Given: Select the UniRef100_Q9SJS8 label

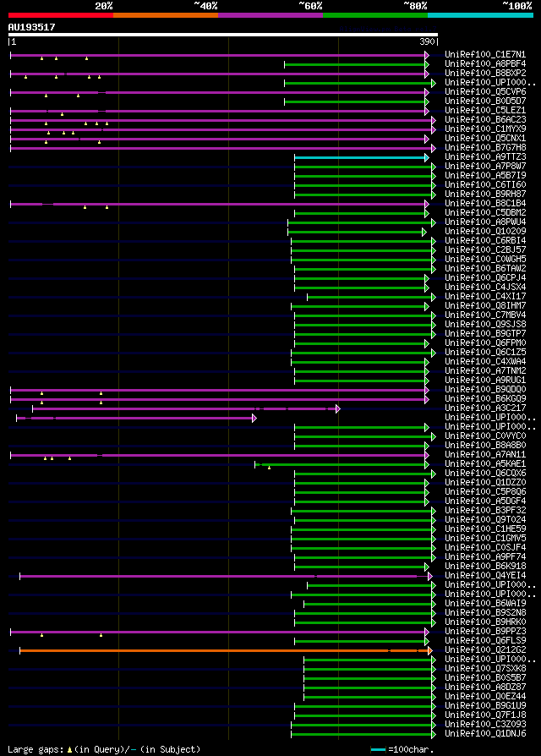Looking at the screenshot, I should 485,324.
